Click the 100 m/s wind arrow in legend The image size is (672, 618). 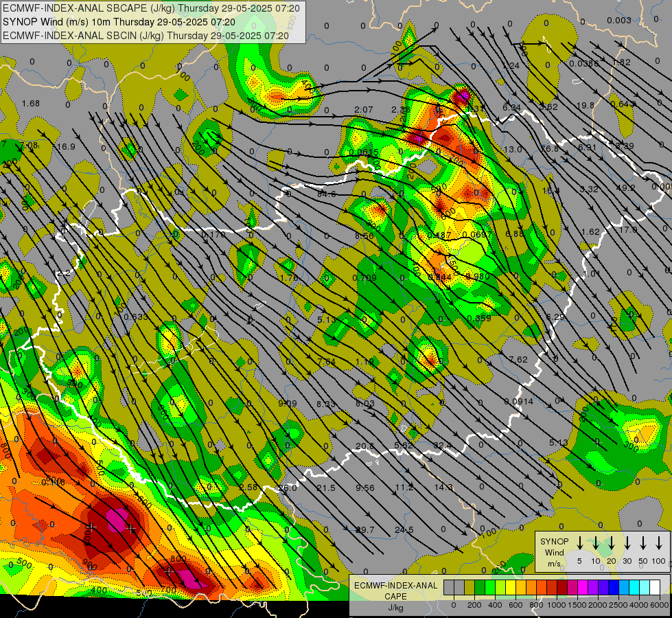(x=659, y=542)
